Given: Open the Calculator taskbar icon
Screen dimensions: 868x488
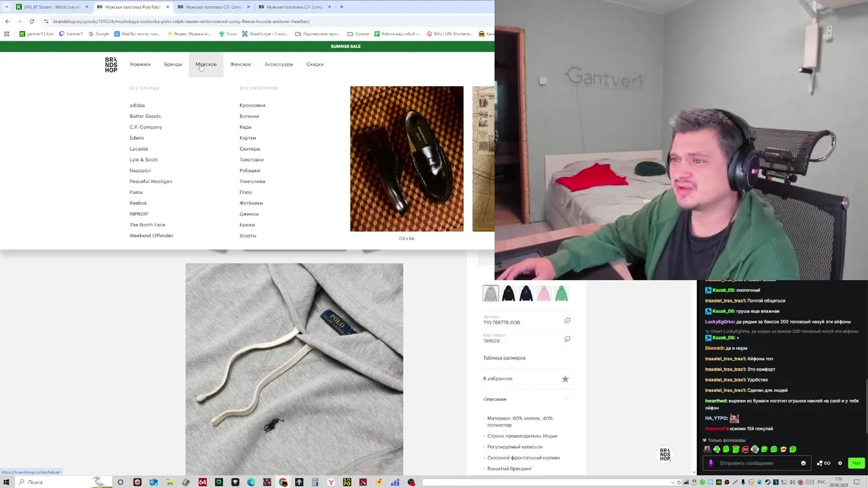Looking at the screenshot, I should [315, 482].
